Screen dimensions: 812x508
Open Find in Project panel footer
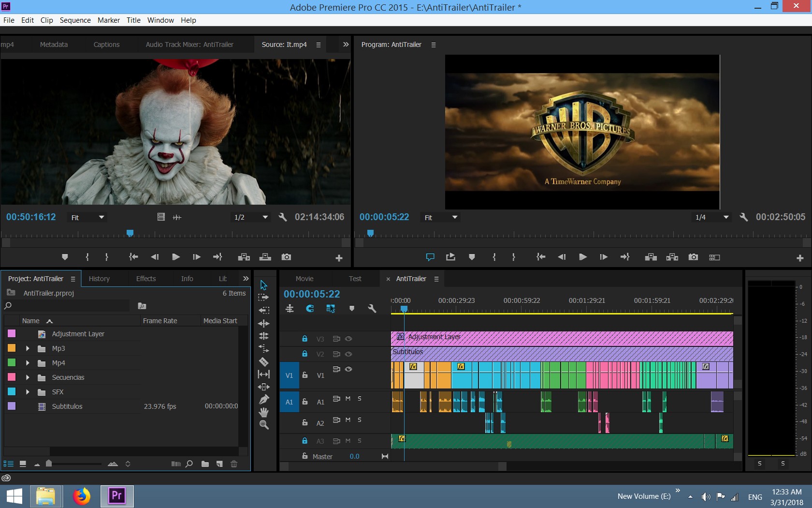pos(189,464)
